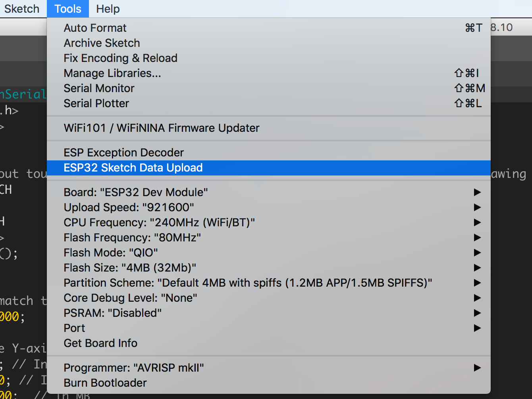Expand the Flash Size options
Screen dimensions: 532x399
[x=477, y=268]
